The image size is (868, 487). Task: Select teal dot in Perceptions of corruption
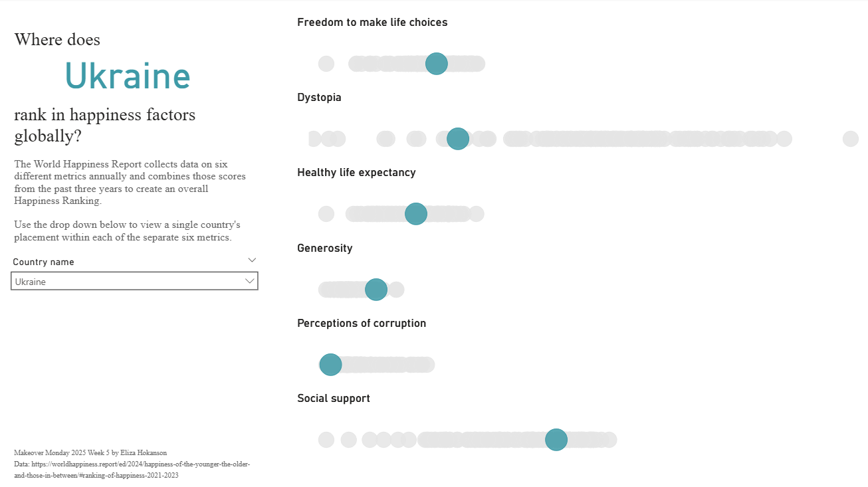click(x=331, y=365)
